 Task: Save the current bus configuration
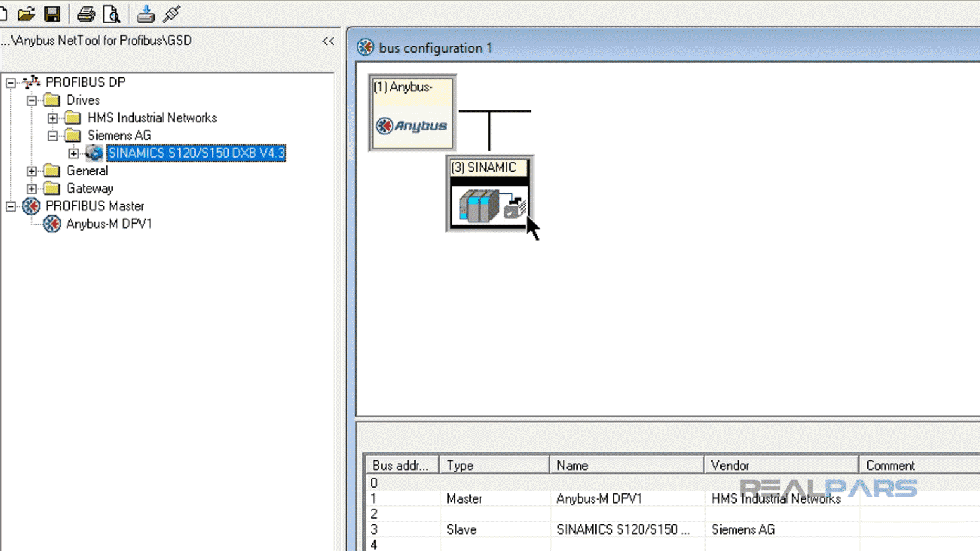[x=53, y=13]
